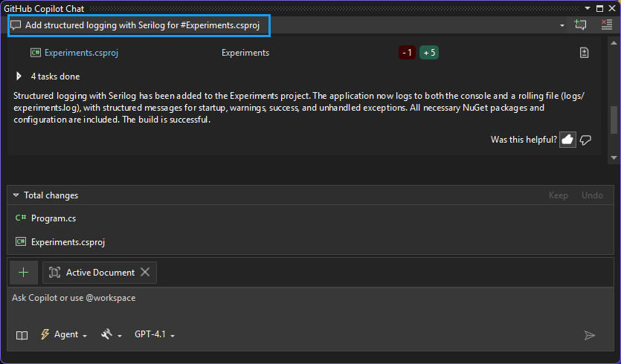Add context with the green plus button
621x364 pixels.
coord(23,272)
